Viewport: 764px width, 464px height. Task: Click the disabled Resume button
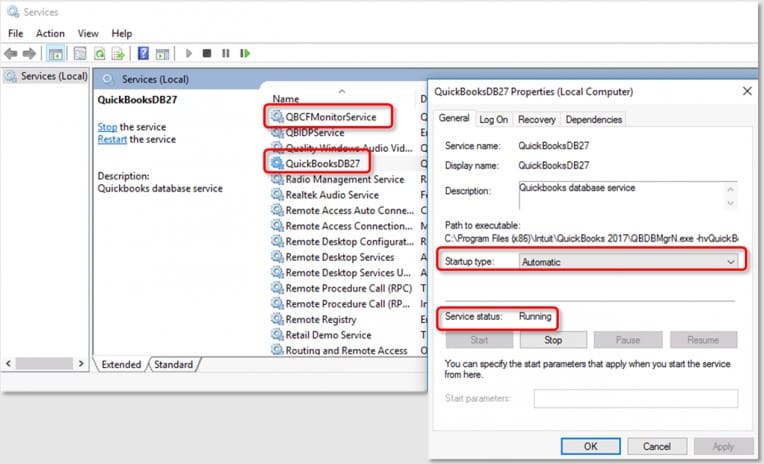click(703, 340)
